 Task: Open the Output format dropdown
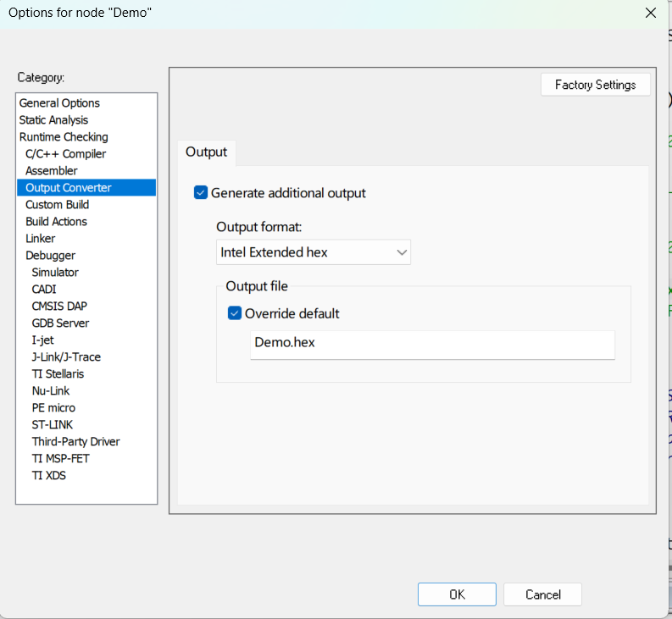point(314,251)
